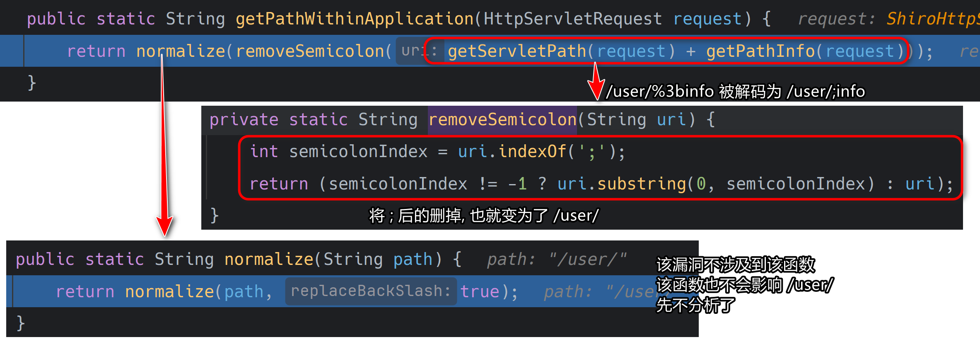Click the ShiroHttp inline request value hint
Screen dimensions: 980x347
933,19
